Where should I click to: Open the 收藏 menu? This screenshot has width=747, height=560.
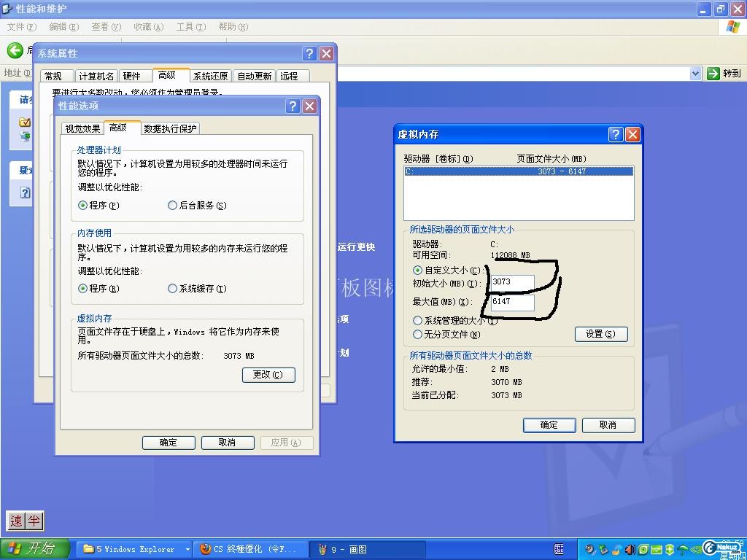coord(149,27)
